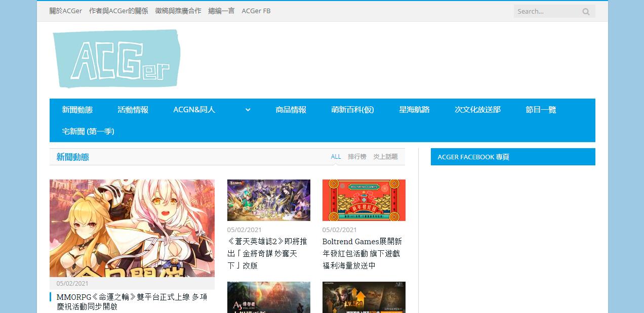The image size is (644, 313).
Task: Click the ACGER FACEBOOK 專頁 widget header
Action: pos(513,157)
